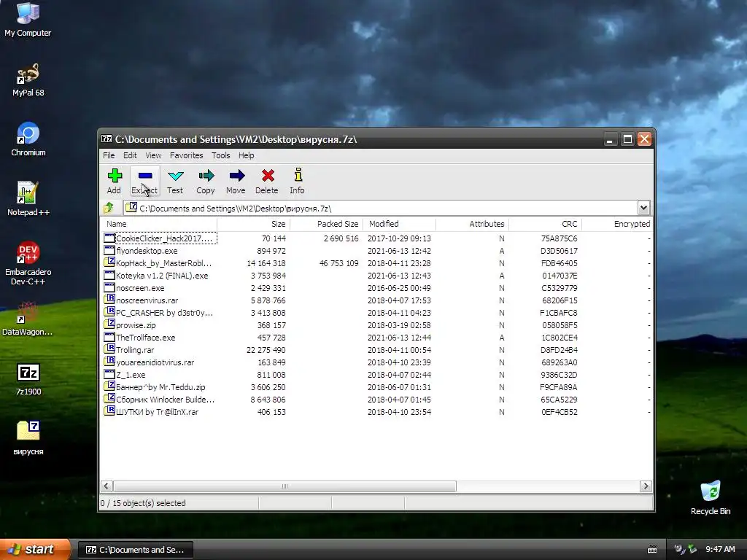
Task: Click the Start button
Action: pyautogui.click(x=35, y=550)
